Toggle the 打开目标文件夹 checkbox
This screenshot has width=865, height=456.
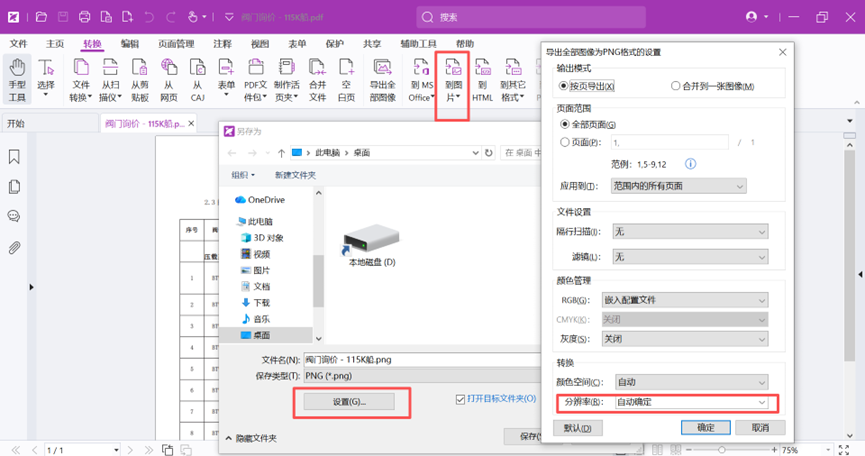click(x=460, y=399)
